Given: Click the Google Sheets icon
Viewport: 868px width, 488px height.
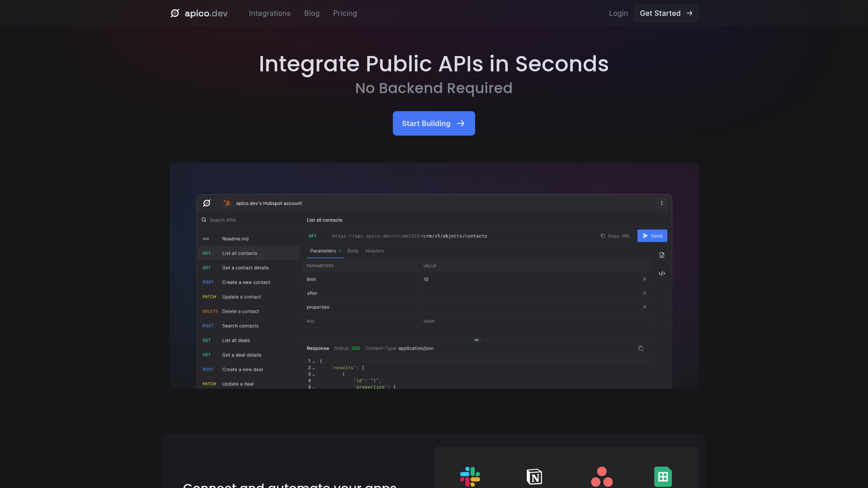Looking at the screenshot, I should click(663, 476).
